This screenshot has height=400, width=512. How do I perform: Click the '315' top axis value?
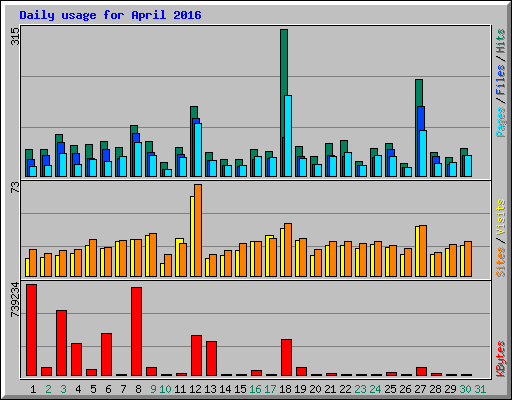click(16, 36)
